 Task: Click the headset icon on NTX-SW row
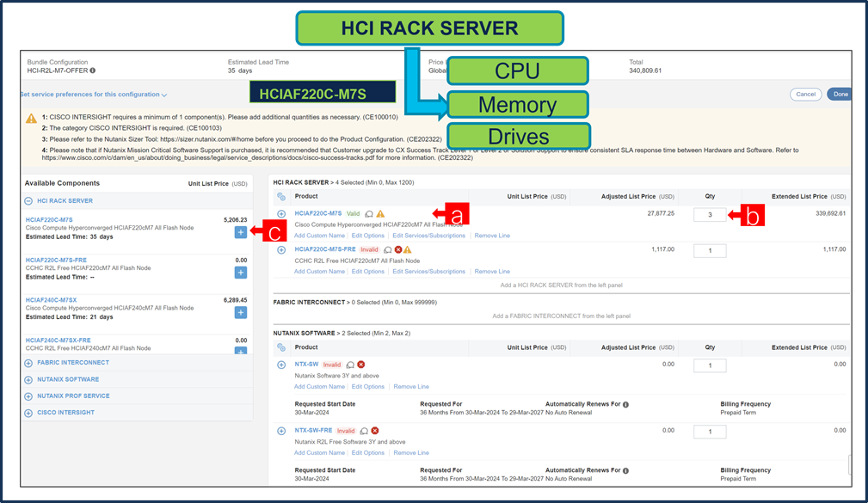pyautogui.click(x=350, y=365)
